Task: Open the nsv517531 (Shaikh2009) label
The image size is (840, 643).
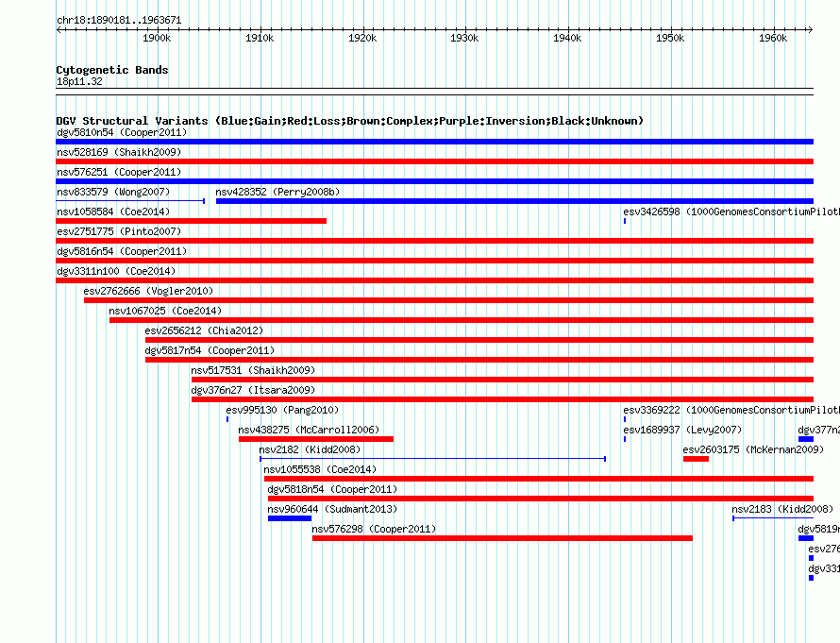Action: click(253, 370)
